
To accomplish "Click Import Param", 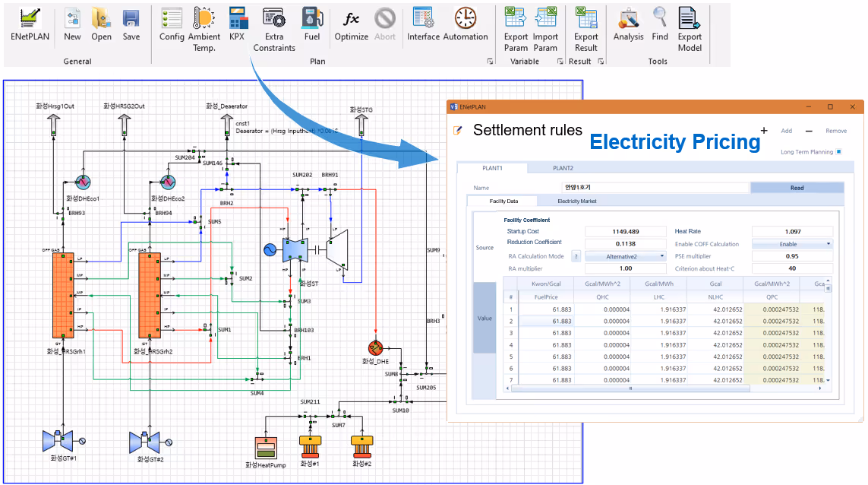I will pos(545,30).
